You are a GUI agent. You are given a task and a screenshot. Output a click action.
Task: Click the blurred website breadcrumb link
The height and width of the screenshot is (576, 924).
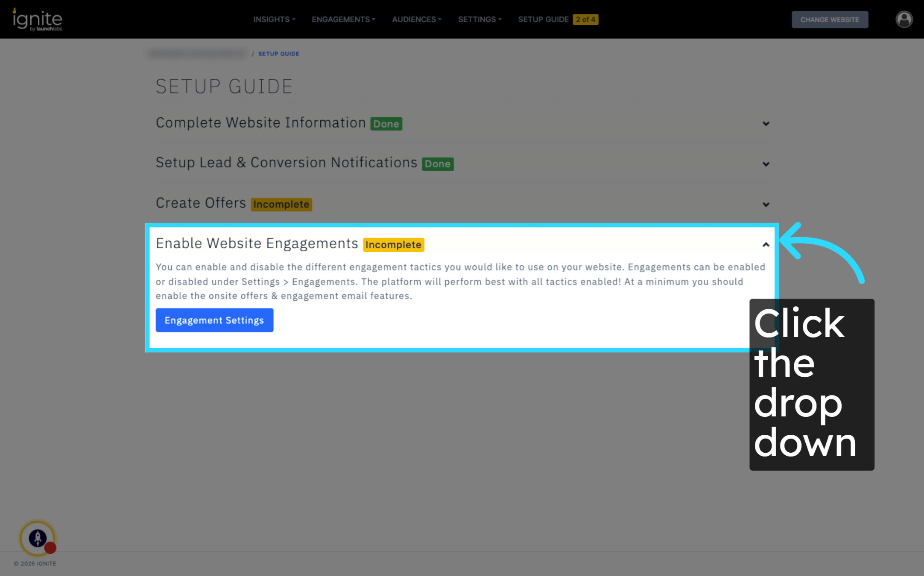197,54
